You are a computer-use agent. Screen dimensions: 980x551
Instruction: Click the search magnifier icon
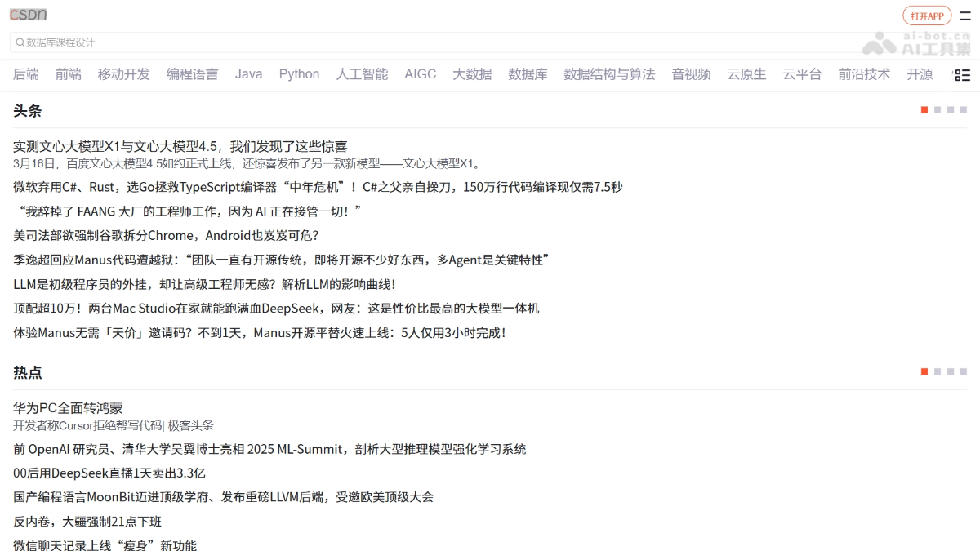pyautogui.click(x=18, y=42)
